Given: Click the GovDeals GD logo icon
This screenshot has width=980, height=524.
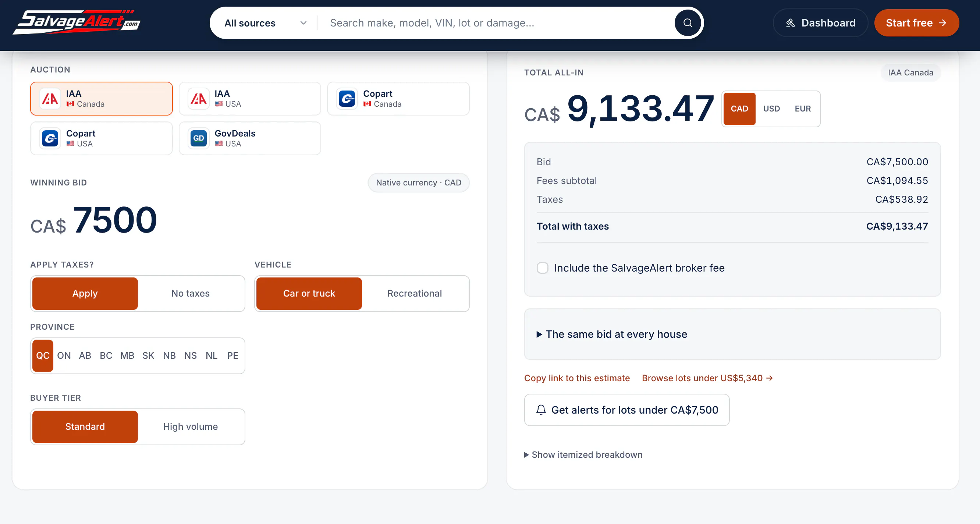Looking at the screenshot, I should [x=198, y=138].
